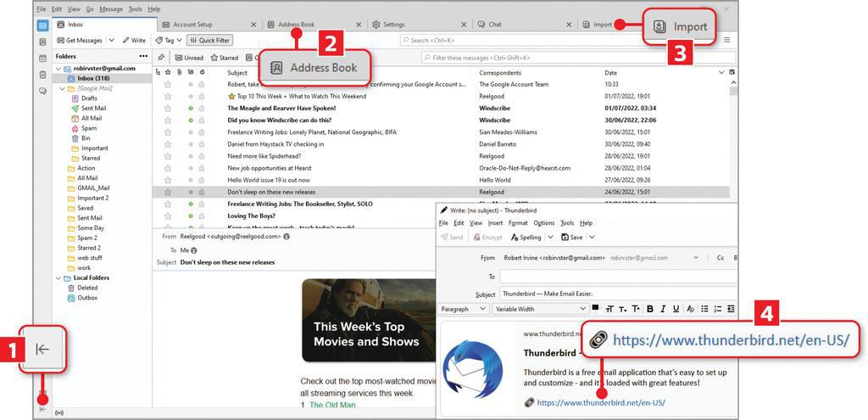This screenshot has height=420, width=868.
Task: Insert a bulleted list in compose
Action: click(x=704, y=309)
